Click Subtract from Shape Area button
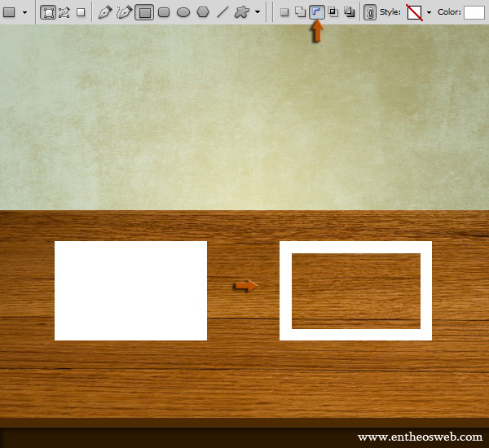The width and height of the screenshot is (489, 448). 316,12
